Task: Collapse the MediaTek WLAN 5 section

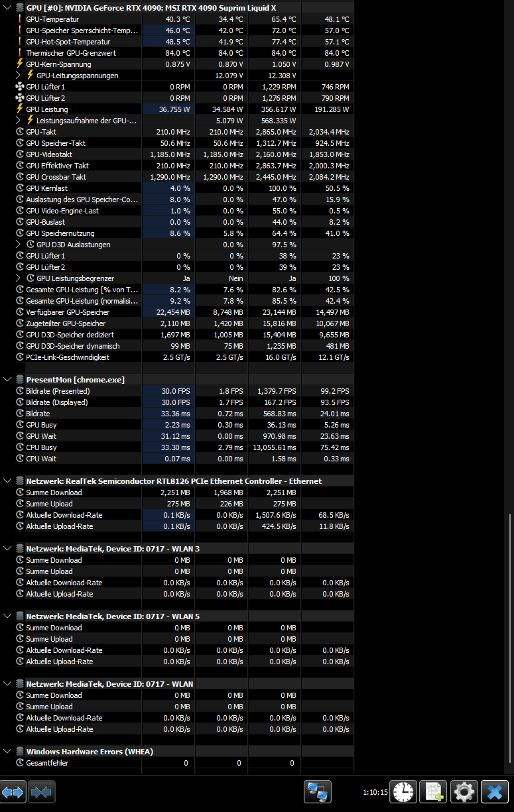Action: 7,616
